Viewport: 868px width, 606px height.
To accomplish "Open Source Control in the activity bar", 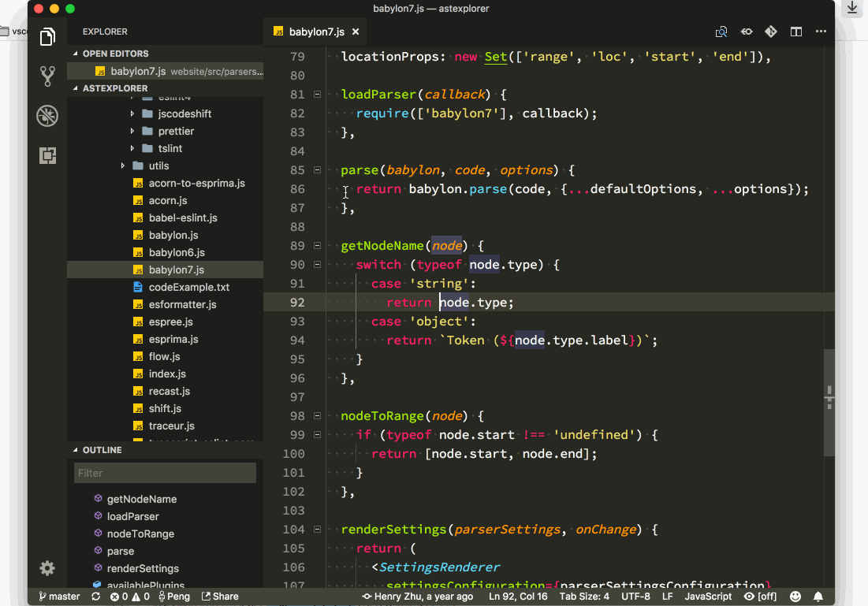I will tap(47, 76).
